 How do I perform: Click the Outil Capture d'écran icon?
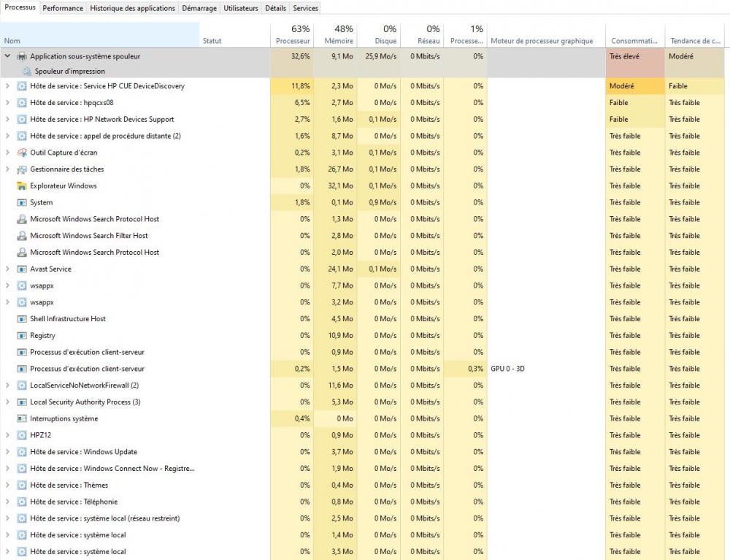[22, 153]
